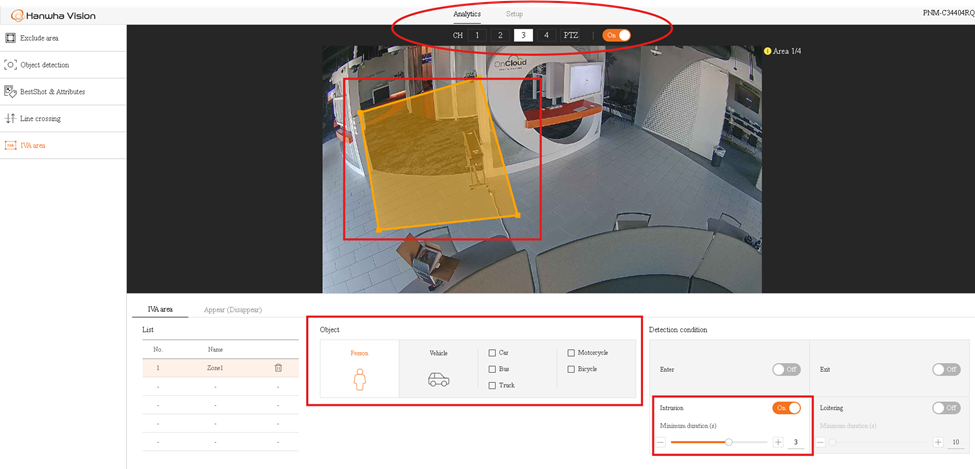Click the Exclude area sidebar icon
The image size is (975, 469).
pyautogui.click(x=11, y=38)
